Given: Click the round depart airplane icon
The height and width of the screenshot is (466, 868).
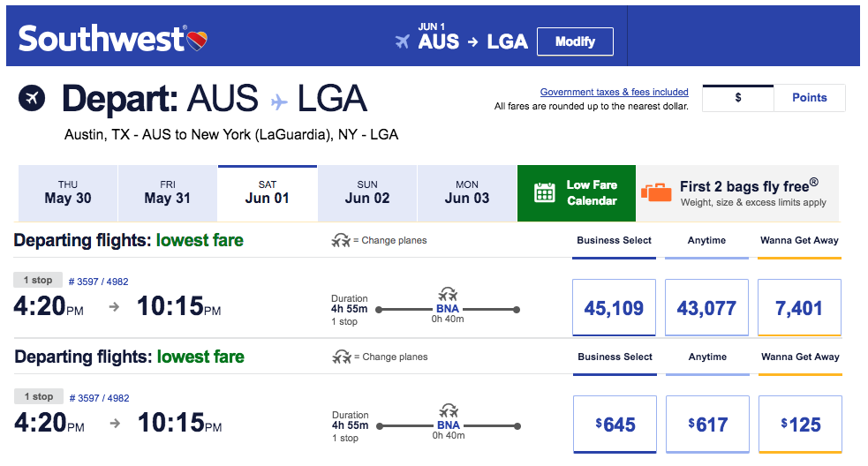Looking at the screenshot, I should [x=32, y=98].
